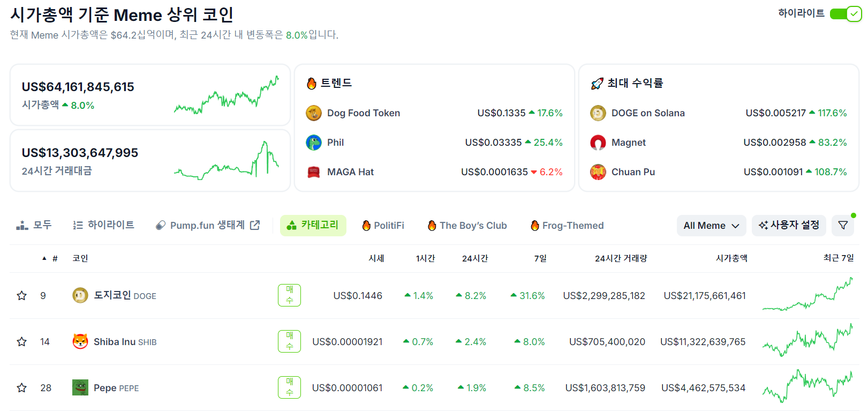This screenshot has height=411, width=868.
Task: Open the Pump.fun 생태계 external link
Action: tap(208, 226)
